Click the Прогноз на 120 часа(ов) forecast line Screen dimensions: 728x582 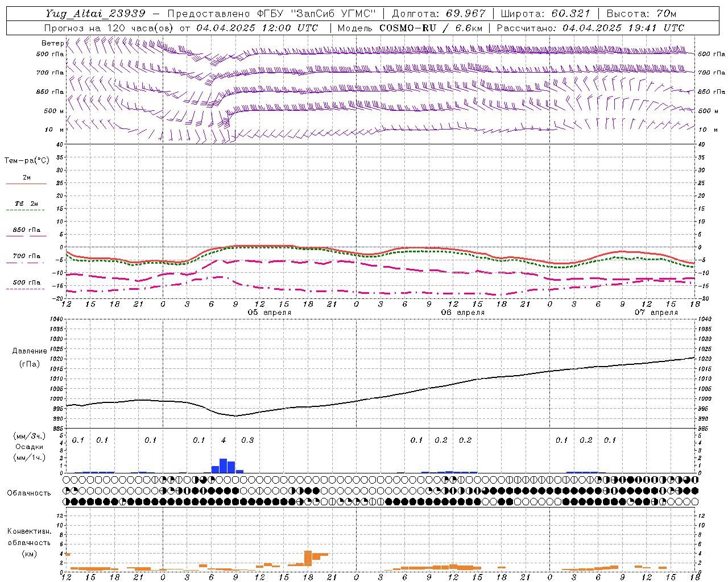(181, 28)
